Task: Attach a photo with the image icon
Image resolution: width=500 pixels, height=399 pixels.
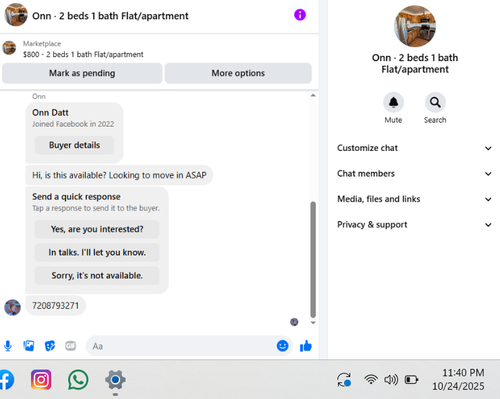Action: [x=29, y=346]
